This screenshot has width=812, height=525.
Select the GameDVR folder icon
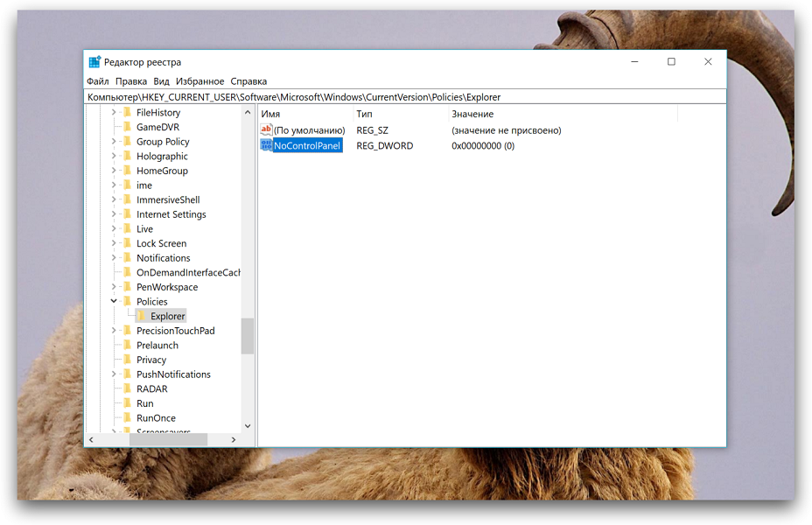tap(128, 127)
